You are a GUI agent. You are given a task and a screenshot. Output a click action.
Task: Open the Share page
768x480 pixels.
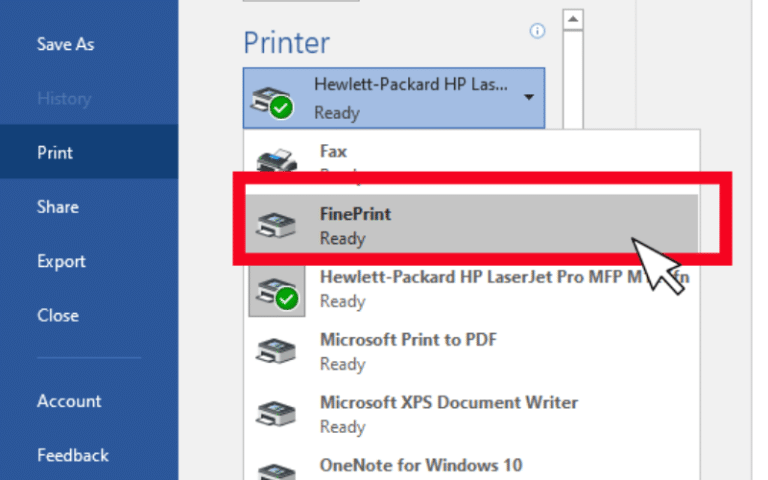click(58, 207)
